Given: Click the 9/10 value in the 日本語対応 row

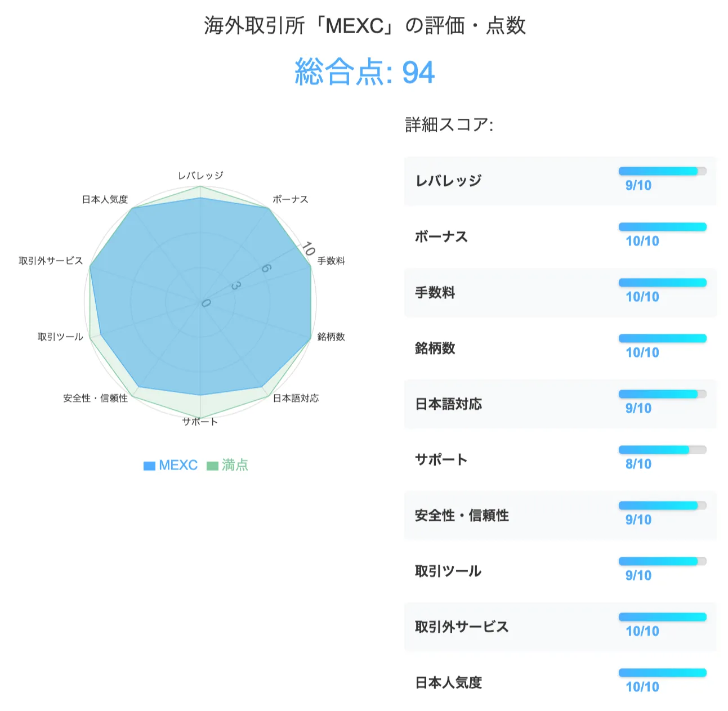Looking at the screenshot, I should tap(638, 409).
